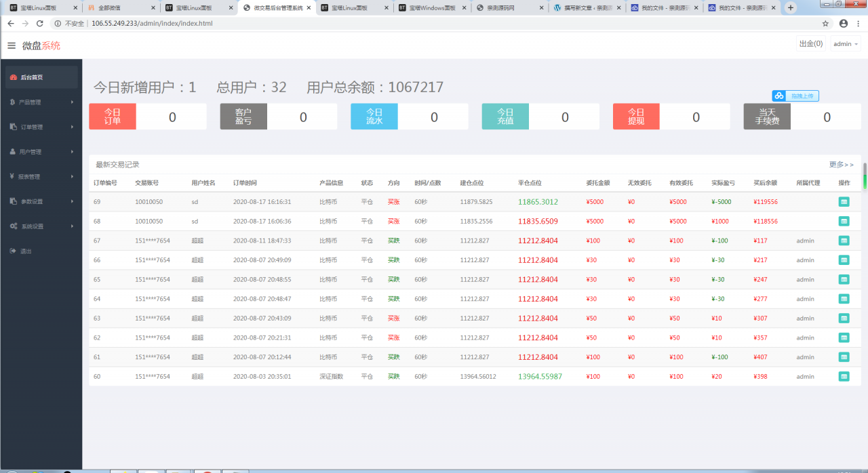The image size is (868, 473).
Task: Expand the 系统设置 sidebar menu
Action: [x=41, y=226]
